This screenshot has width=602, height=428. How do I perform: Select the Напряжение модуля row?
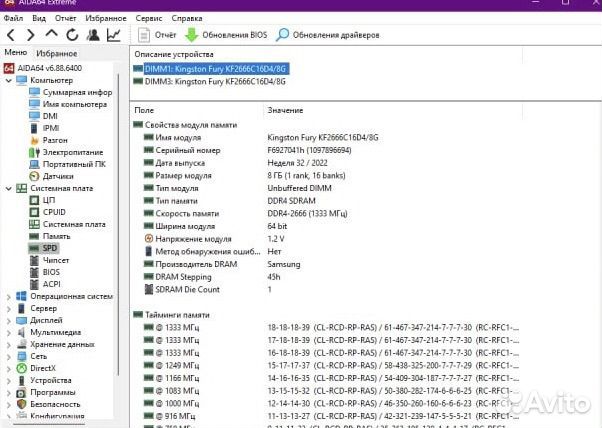pos(214,239)
